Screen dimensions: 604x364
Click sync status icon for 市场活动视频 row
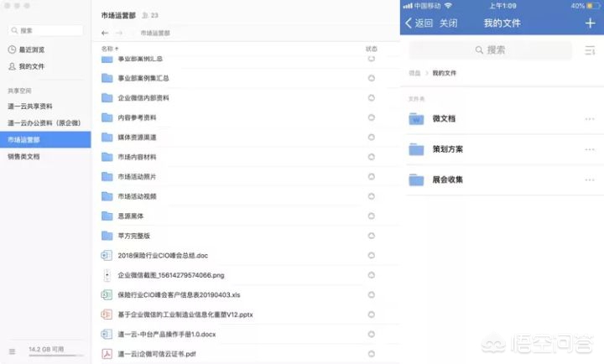tap(372, 196)
